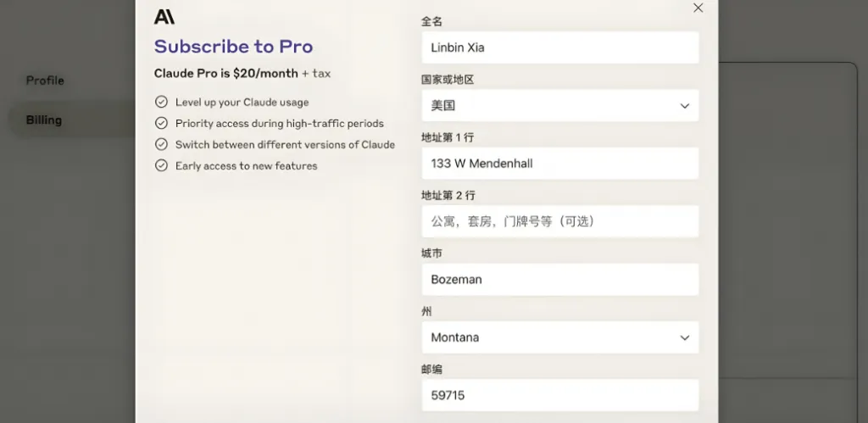This screenshot has height=423, width=868.
Task: Click the city field containing Bozeman
Action: click(559, 279)
